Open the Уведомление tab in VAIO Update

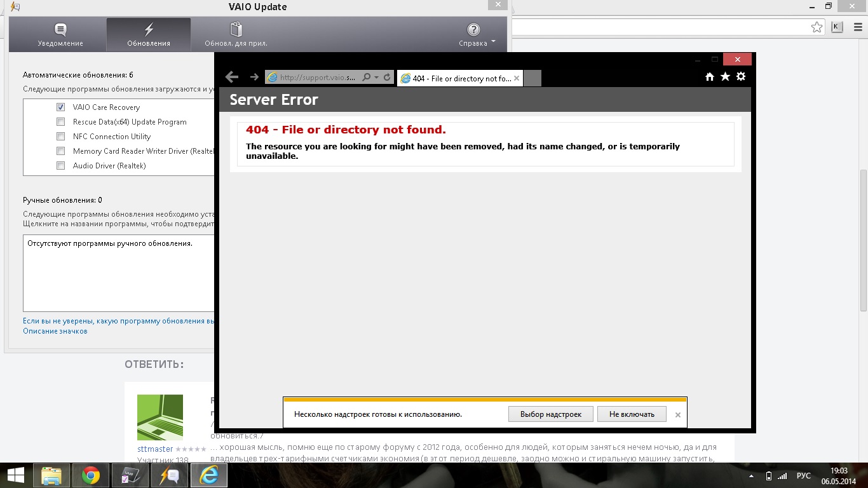[60, 35]
